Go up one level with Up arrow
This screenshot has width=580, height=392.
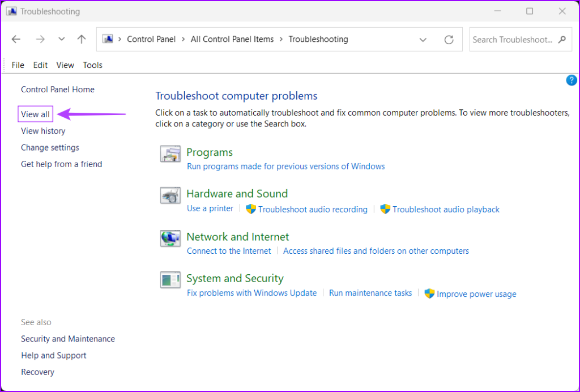click(82, 39)
